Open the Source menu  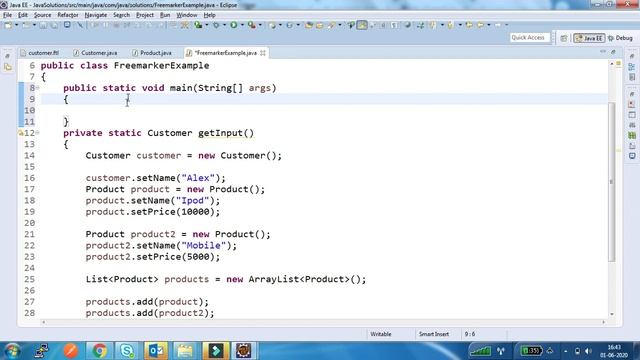pos(42,15)
